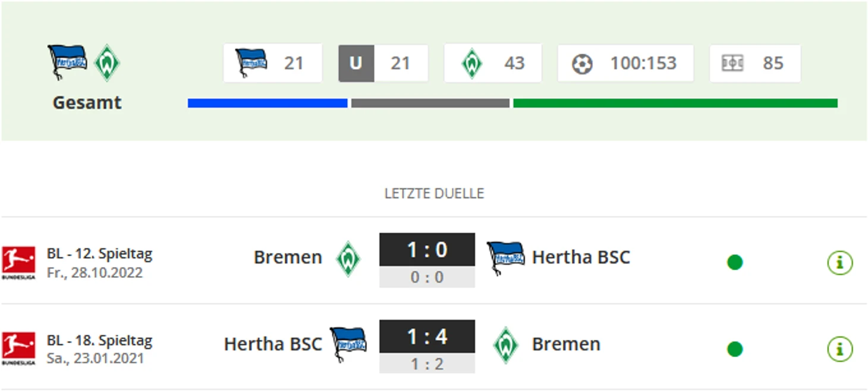Click the blue Hertha wins bar

point(268,104)
